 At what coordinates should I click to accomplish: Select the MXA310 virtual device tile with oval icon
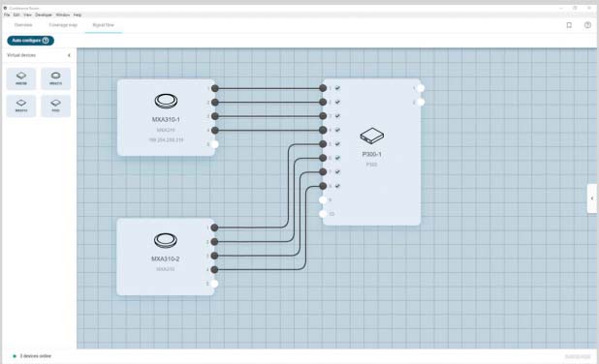(x=55, y=78)
